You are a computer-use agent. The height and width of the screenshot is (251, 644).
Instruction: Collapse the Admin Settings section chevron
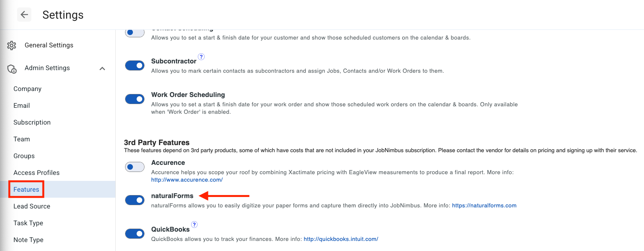(x=102, y=68)
